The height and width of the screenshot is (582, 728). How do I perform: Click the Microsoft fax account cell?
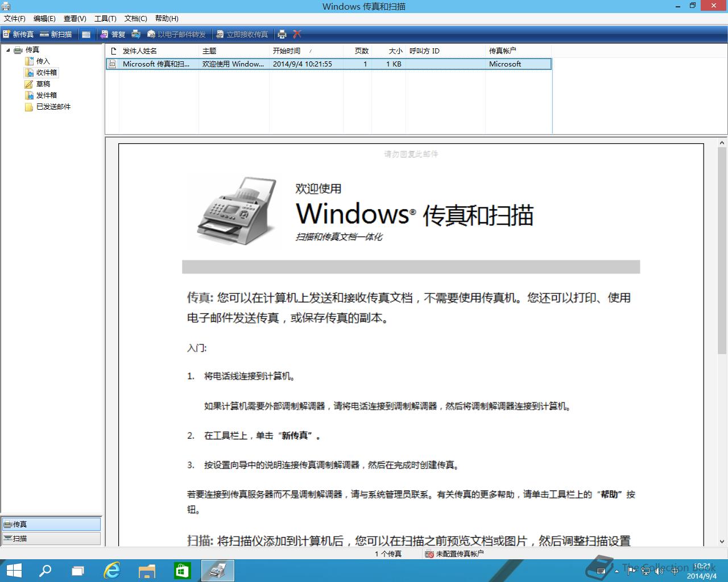505,64
